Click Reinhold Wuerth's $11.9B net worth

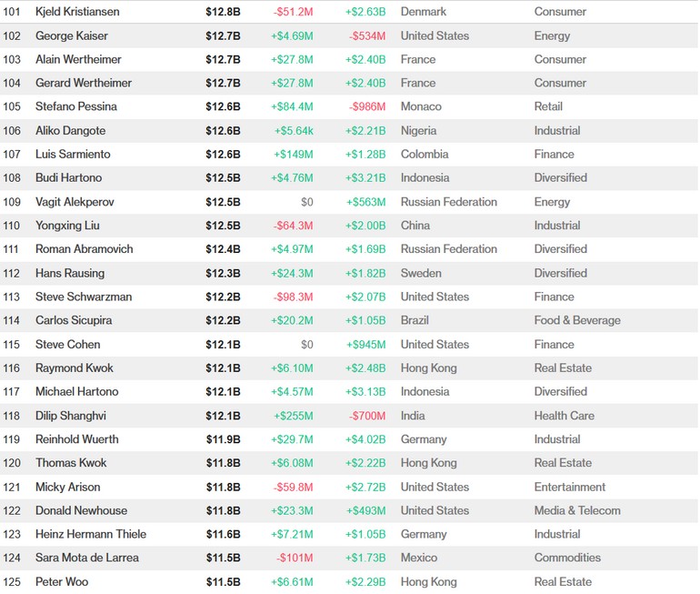[x=223, y=439]
